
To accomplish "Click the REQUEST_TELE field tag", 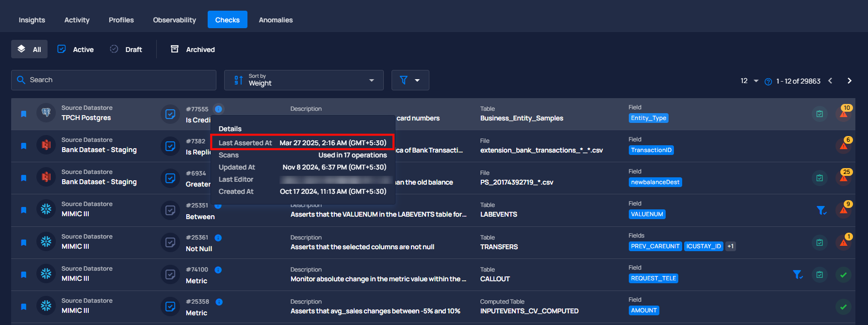I will click(654, 278).
